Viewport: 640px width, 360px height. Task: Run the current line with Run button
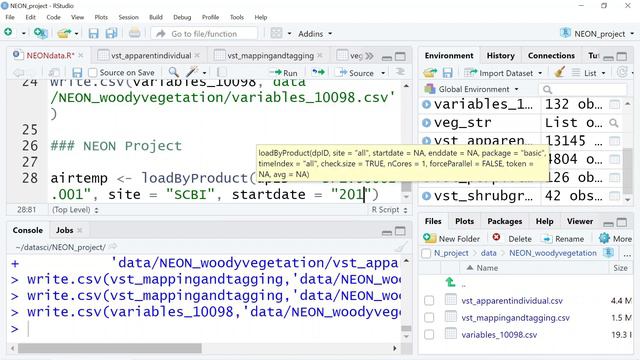tap(283, 73)
